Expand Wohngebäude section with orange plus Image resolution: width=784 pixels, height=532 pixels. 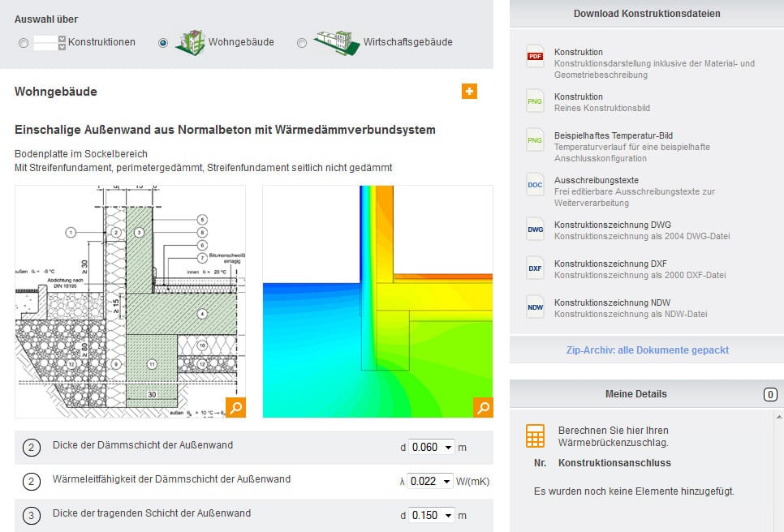coord(469,92)
